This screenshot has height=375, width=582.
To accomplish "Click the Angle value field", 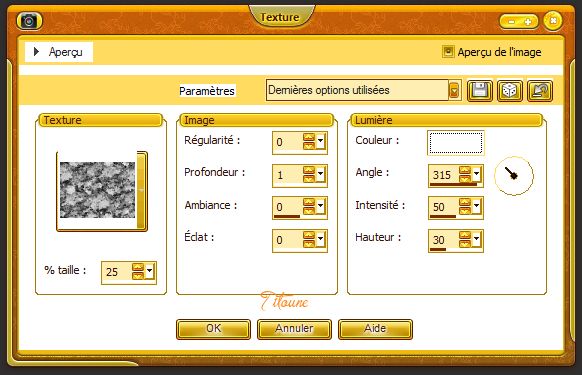I will pyautogui.click(x=443, y=175).
